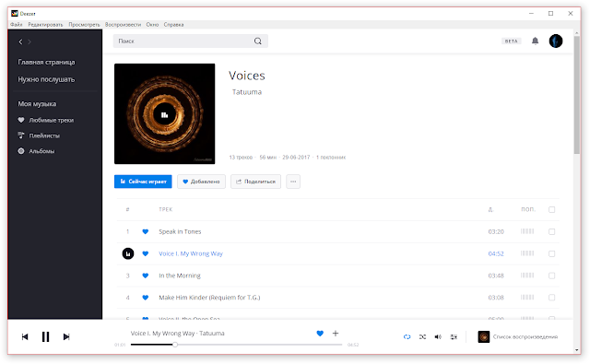Pause playback
This screenshot has width=590, height=364.
[45, 336]
